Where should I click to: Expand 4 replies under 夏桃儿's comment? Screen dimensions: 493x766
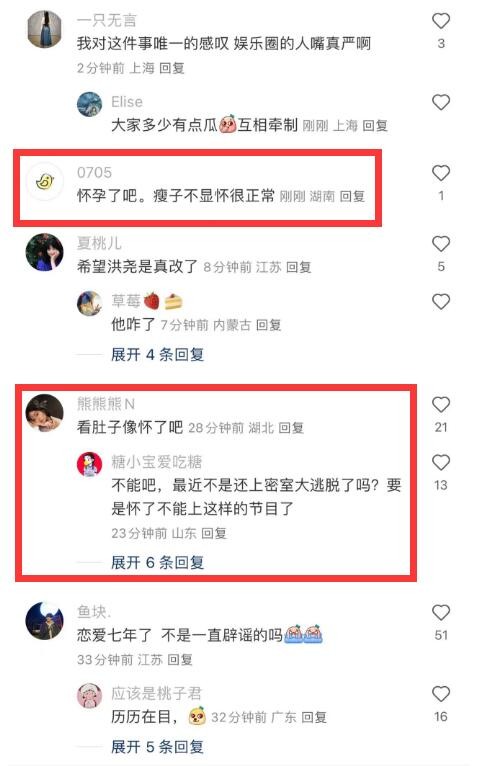tap(157, 354)
